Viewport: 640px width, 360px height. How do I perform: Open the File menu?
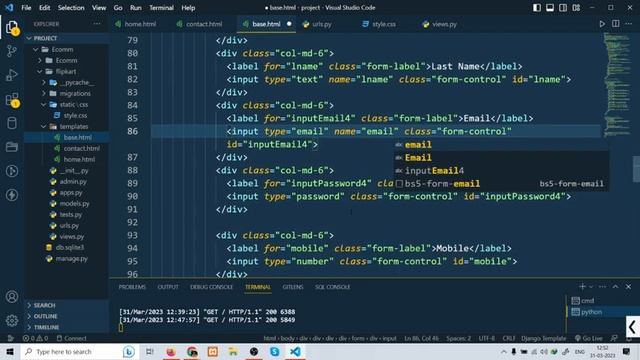(26, 8)
